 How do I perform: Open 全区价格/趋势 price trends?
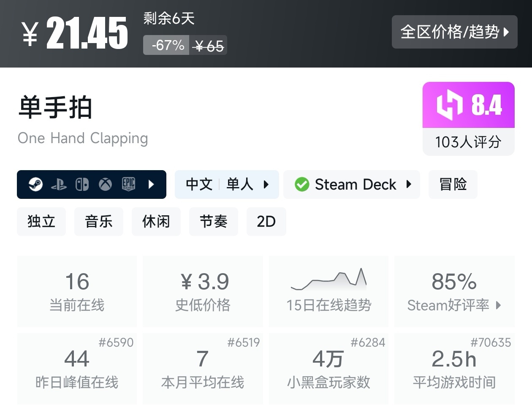tap(454, 32)
